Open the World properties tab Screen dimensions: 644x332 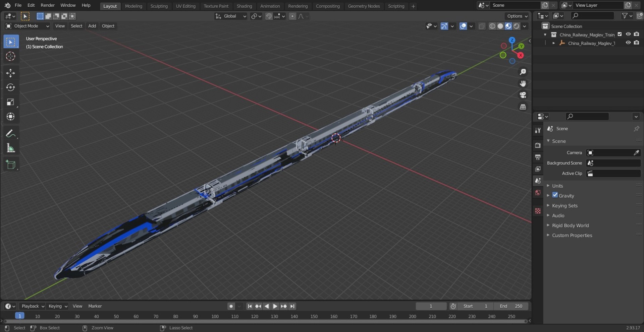tap(538, 192)
